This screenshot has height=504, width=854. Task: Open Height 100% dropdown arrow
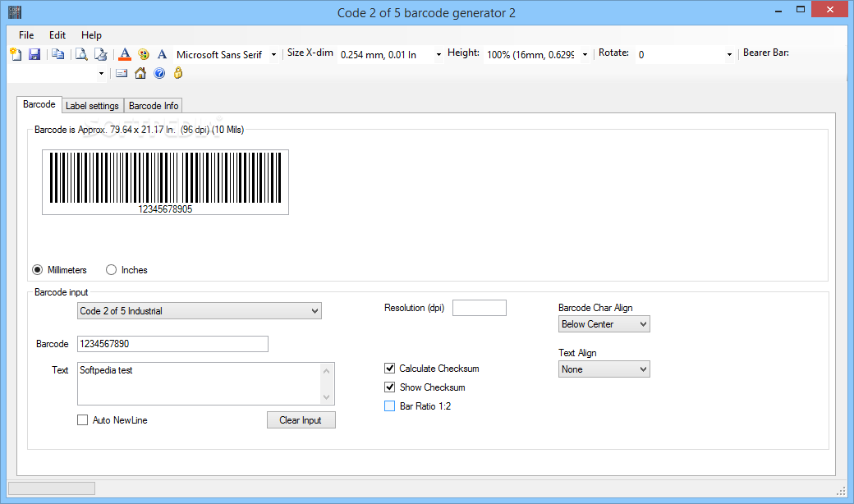[585, 54]
